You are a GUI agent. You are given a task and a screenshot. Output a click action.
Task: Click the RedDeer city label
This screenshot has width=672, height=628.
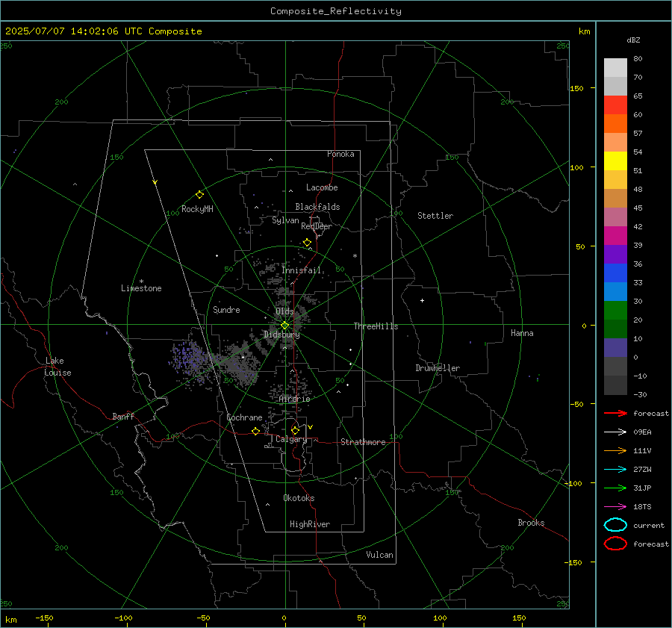pyautogui.click(x=317, y=226)
